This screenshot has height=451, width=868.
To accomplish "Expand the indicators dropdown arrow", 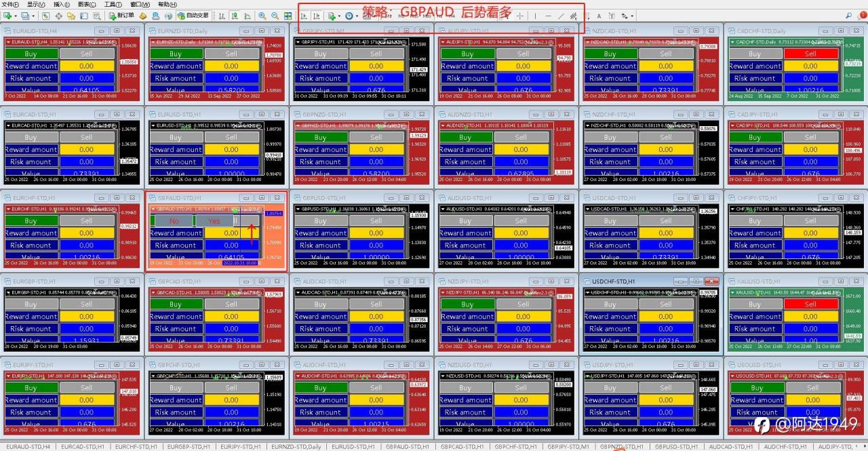I will [340, 15].
